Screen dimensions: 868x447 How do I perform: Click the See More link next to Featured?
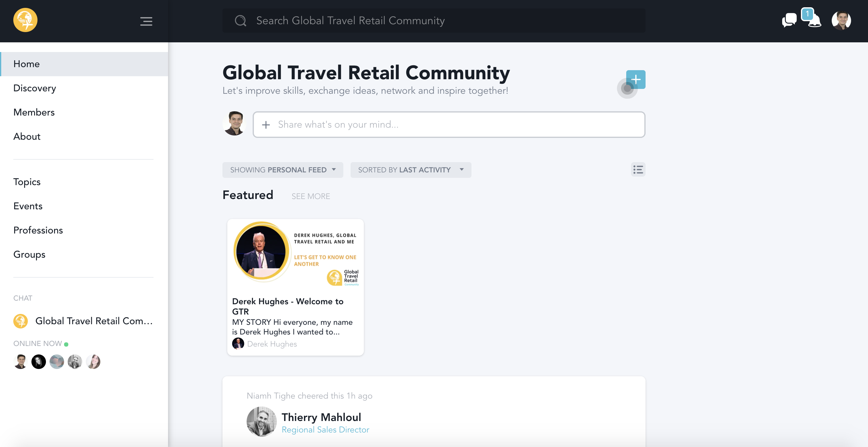click(x=311, y=196)
